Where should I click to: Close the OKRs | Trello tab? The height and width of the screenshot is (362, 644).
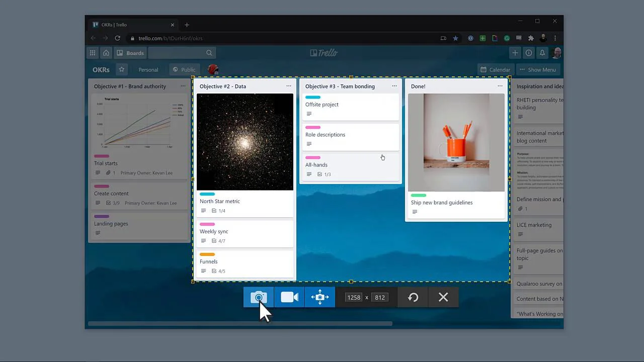click(x=173, y=25)
